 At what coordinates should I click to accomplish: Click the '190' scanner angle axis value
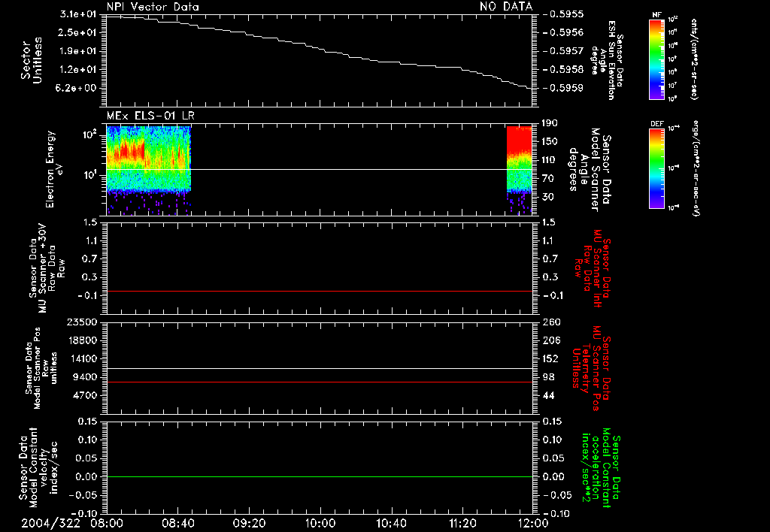tap(550, 123)
